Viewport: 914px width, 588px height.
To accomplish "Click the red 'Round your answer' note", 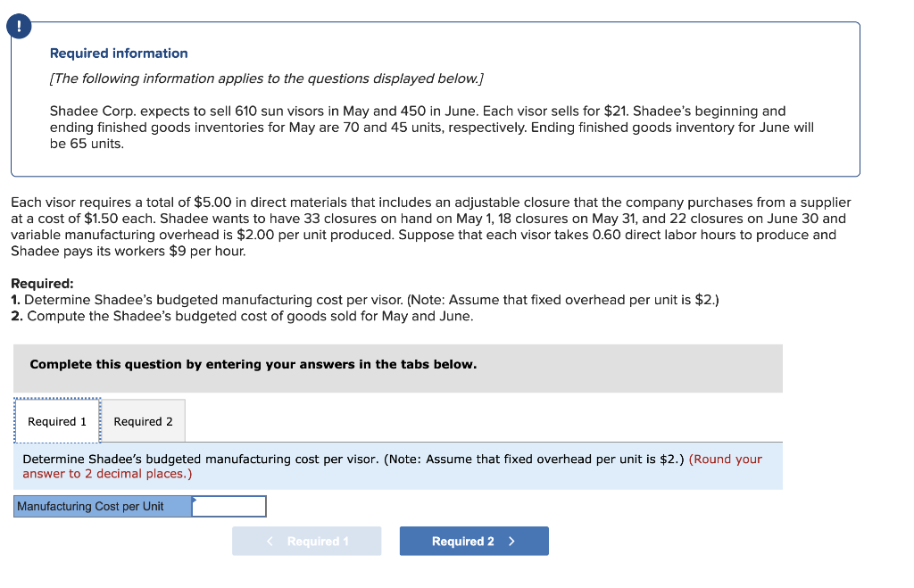I will click(x=725, y=460).
